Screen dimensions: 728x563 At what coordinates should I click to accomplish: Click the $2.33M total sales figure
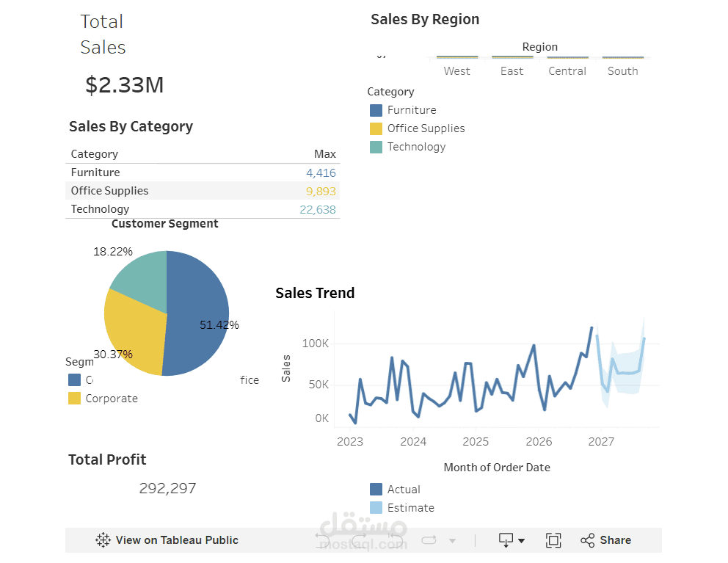point(125,85)
